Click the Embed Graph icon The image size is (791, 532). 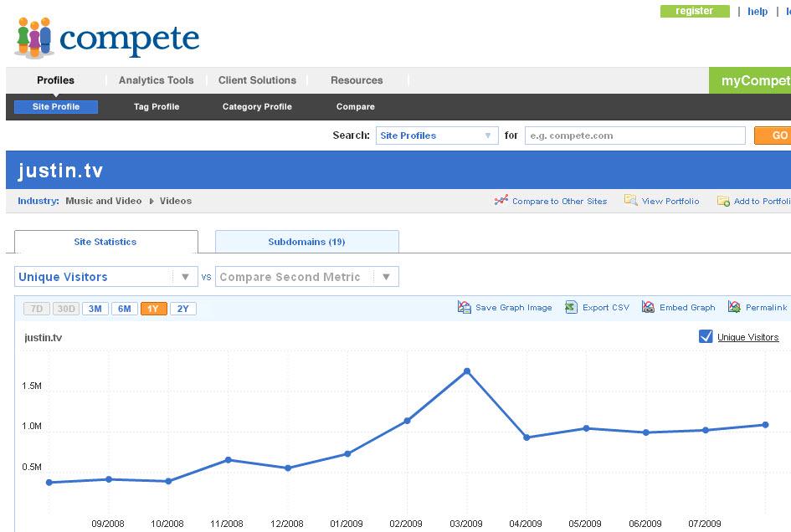[648, 308]
